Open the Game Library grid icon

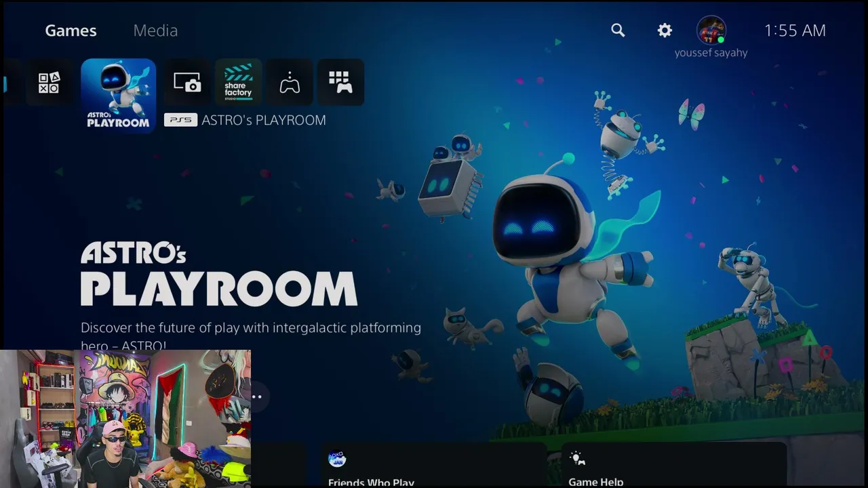coord(340,82)
